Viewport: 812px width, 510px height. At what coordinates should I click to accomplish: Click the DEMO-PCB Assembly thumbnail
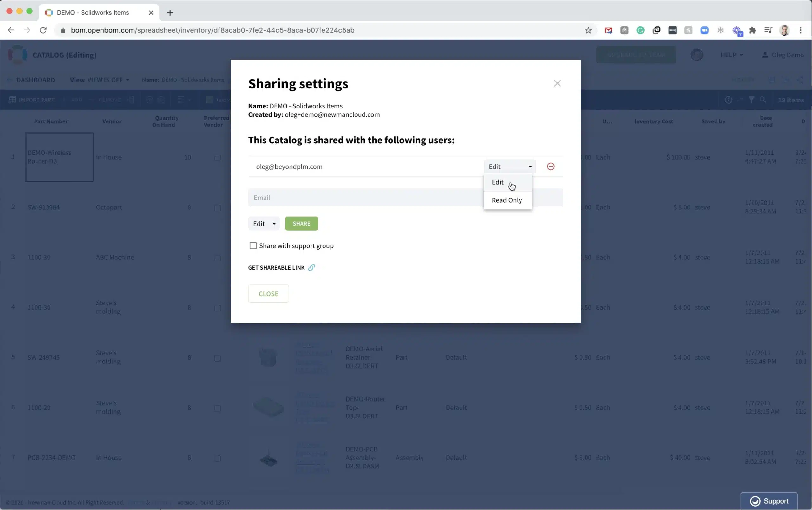point(268,457)
